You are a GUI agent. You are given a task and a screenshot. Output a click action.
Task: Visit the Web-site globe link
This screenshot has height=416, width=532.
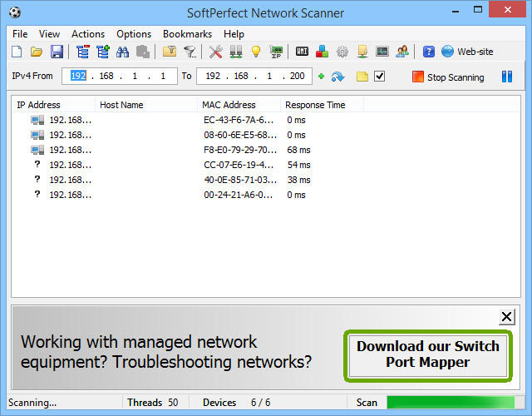[467, 52]
